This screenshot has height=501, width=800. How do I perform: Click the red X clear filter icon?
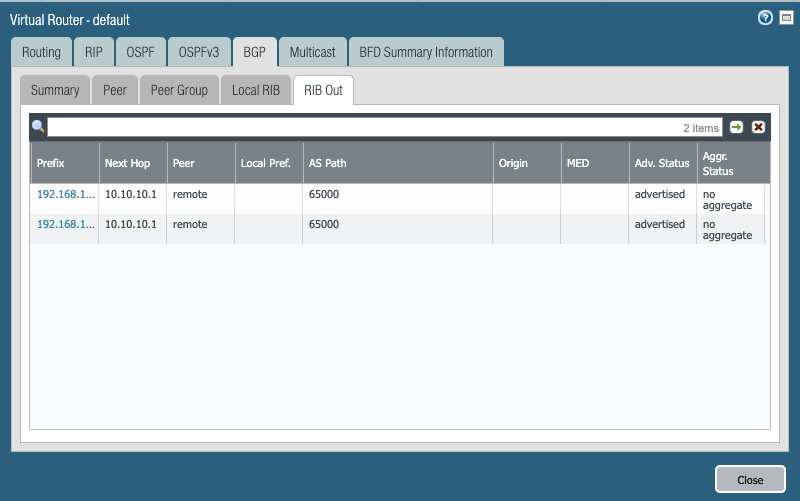click(x=758, y=127)
